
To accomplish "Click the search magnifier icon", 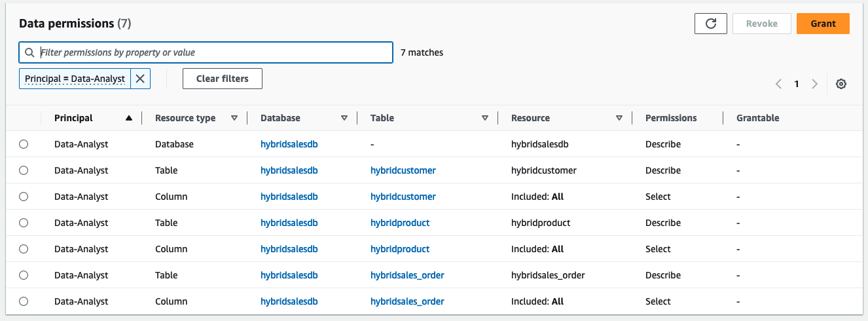I will pyautogui.click(x=29, y=52).
